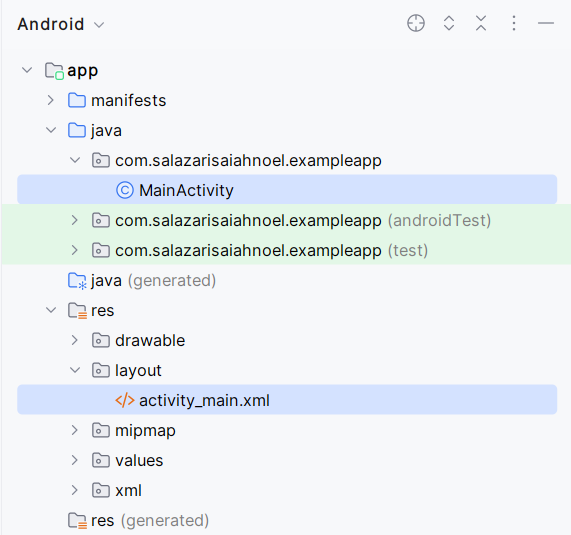Select the 'layout' folder name
The height and width of the screenshot is (535, 571).
click(138, 371)
